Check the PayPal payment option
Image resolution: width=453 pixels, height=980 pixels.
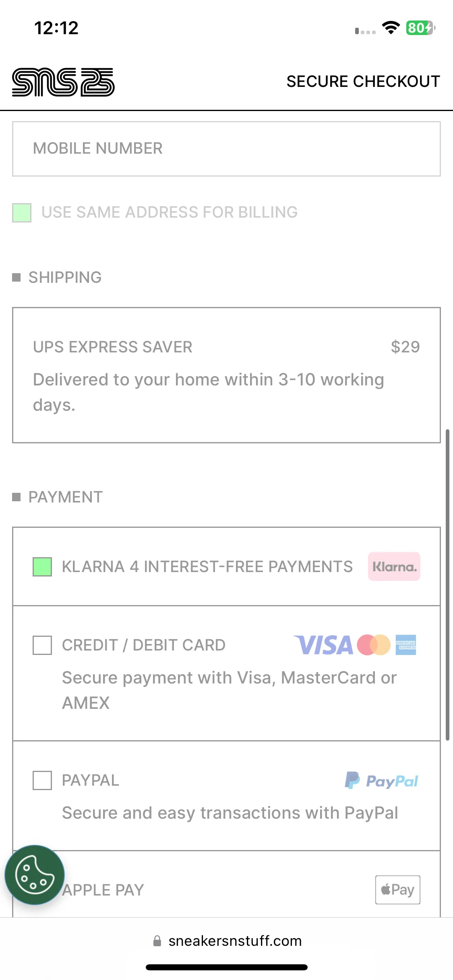pos(42,780)
